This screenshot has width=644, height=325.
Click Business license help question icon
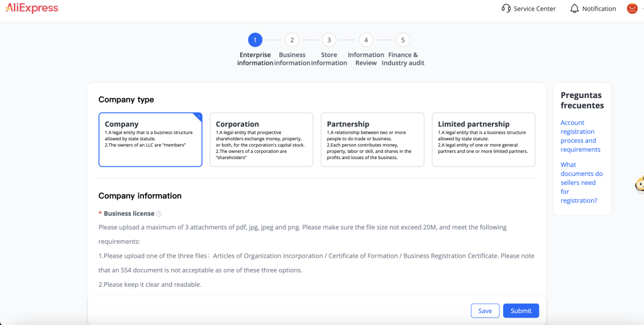[159, 214]
